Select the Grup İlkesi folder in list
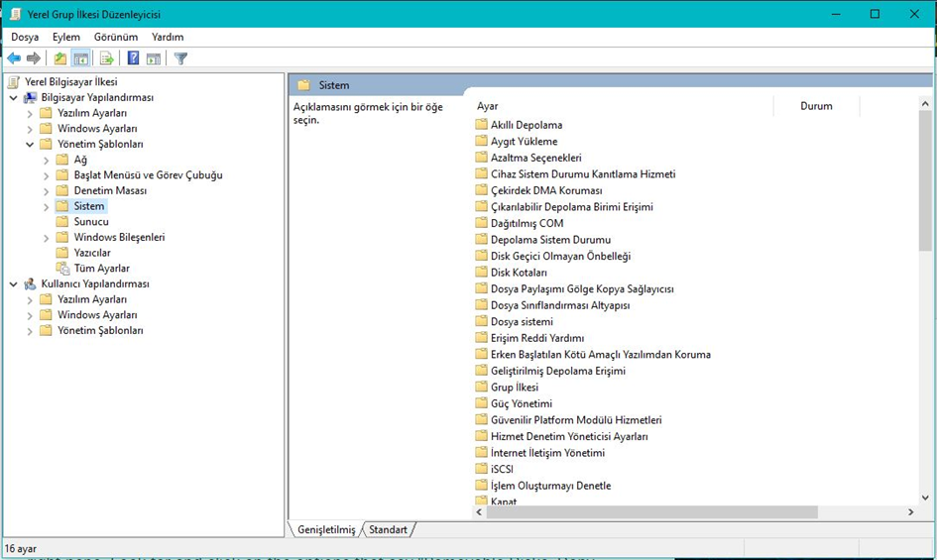 tap(515, 388)
